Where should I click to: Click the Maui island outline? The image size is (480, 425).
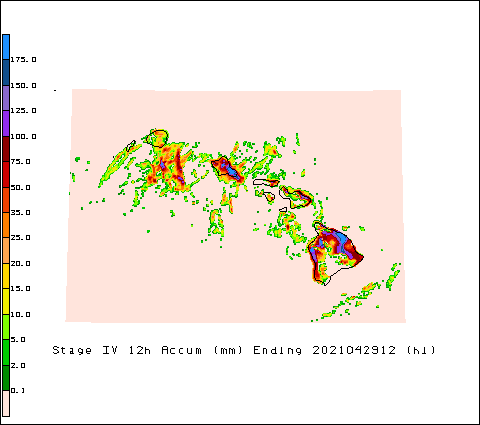[x=296, y=197]
